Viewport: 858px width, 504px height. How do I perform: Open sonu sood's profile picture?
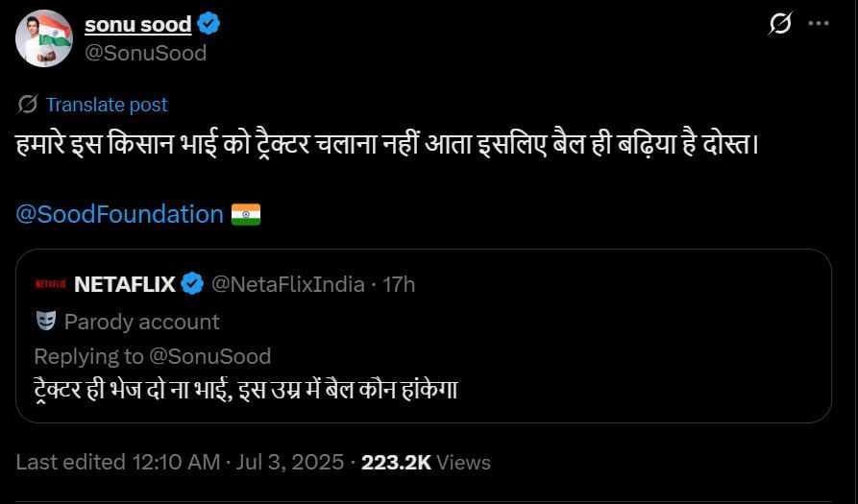point(43,38)
